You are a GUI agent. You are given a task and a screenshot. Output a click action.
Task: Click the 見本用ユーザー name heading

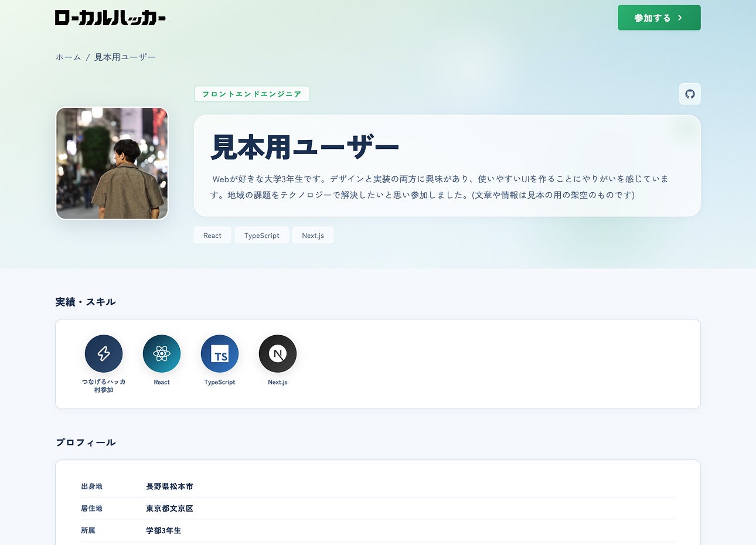[x=305, y=147]
